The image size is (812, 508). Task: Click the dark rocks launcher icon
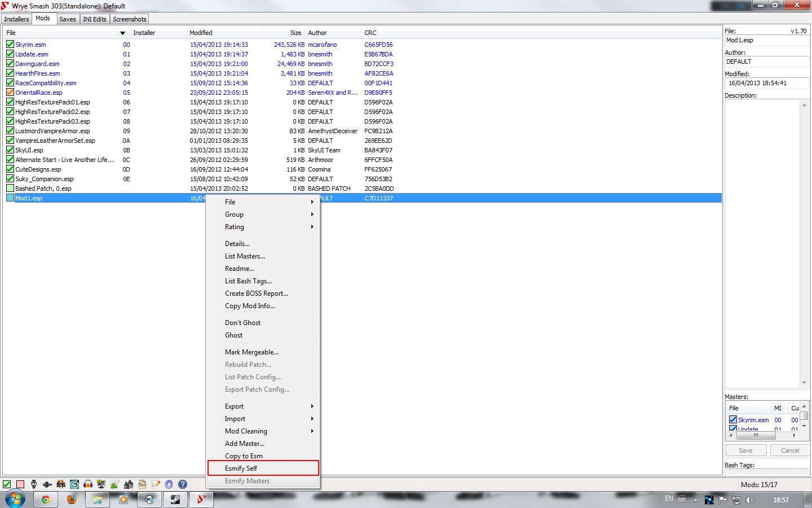click(129, 484)
